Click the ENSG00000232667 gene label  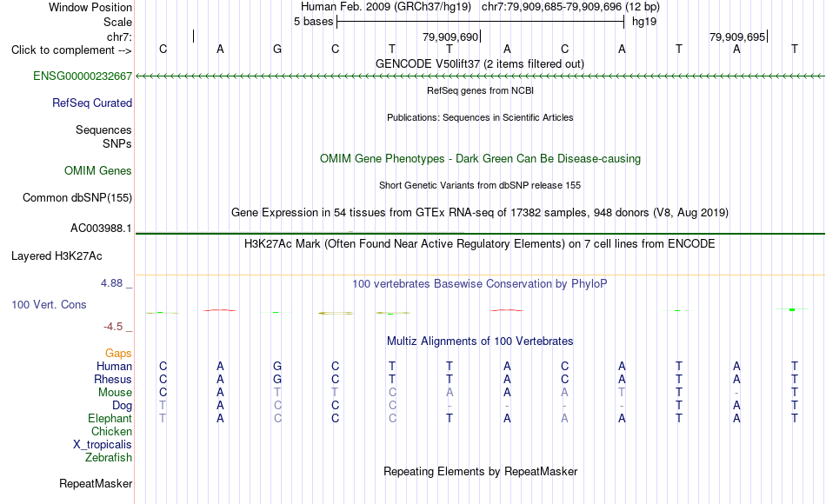click(83, 76)
